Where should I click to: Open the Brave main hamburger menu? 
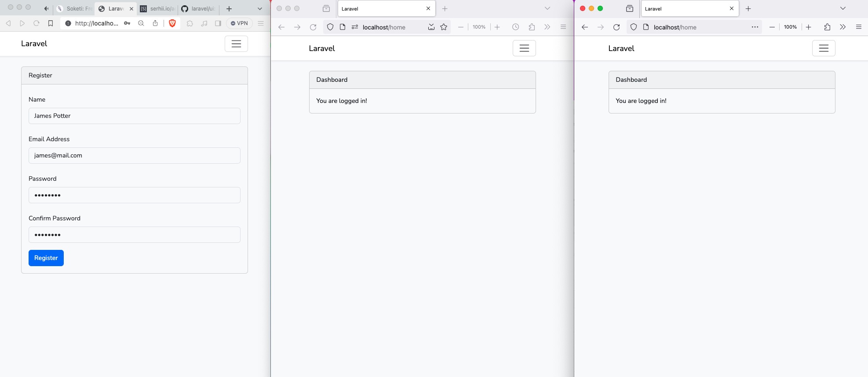tap(261, 23)
